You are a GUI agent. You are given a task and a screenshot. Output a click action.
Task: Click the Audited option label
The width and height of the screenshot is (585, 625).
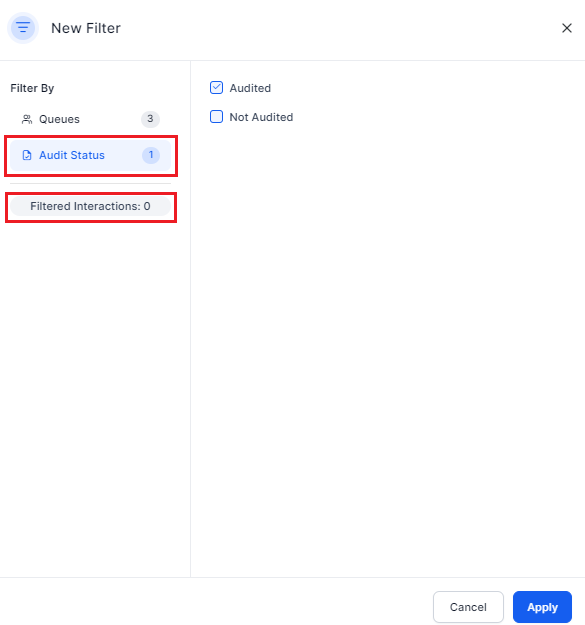click(250, 88)
